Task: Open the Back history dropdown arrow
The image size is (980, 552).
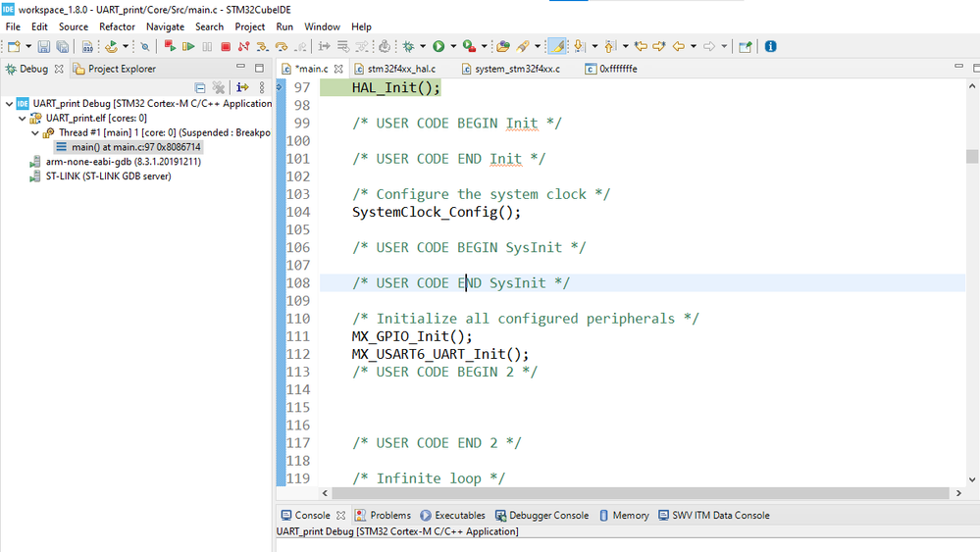Action: (x=694, y=46)
